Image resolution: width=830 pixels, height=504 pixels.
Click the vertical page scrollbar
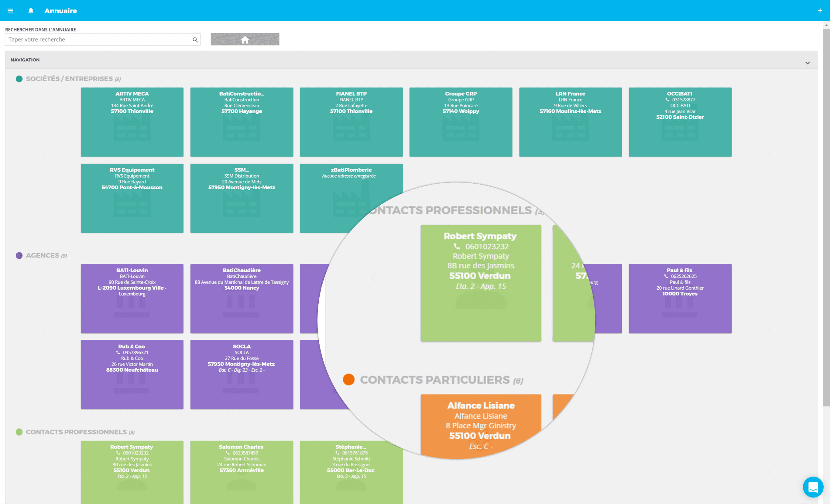point(826,217)
